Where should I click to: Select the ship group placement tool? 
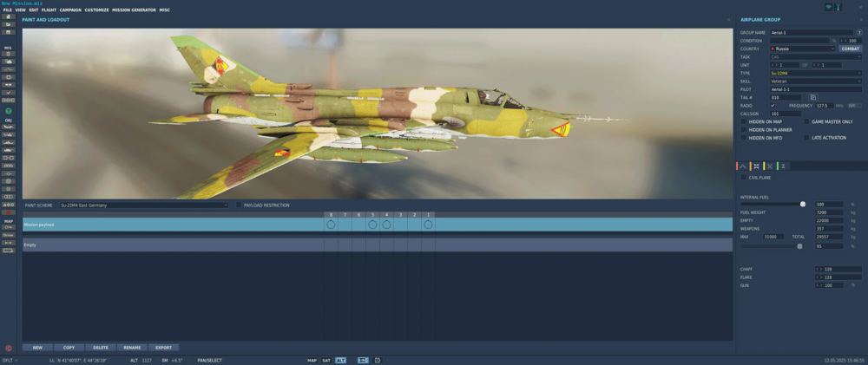pyautogui.click(x=9, y=142)
